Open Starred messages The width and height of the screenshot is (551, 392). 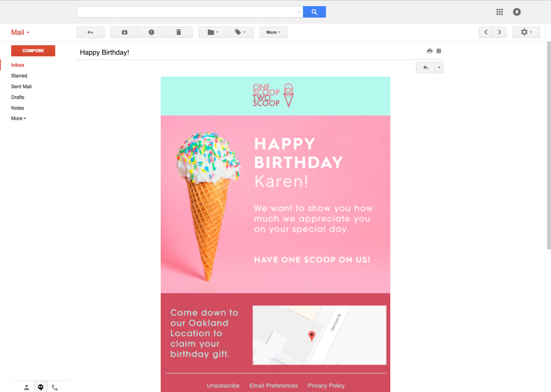pyautogui.click(x=19, y=76)
